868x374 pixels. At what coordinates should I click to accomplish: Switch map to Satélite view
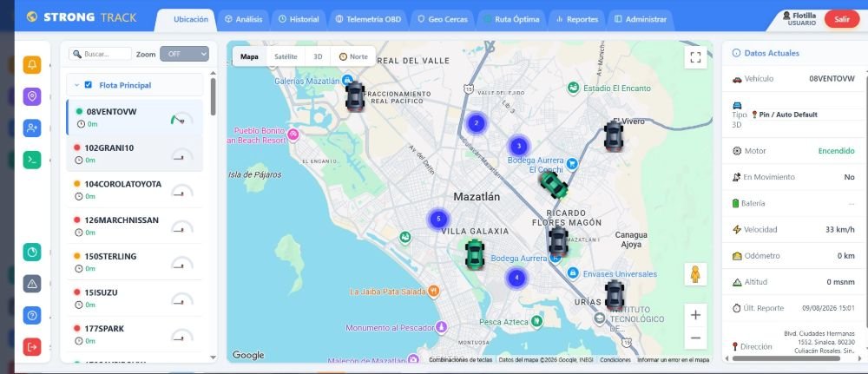pyautogui.click(x=286, y=56)
